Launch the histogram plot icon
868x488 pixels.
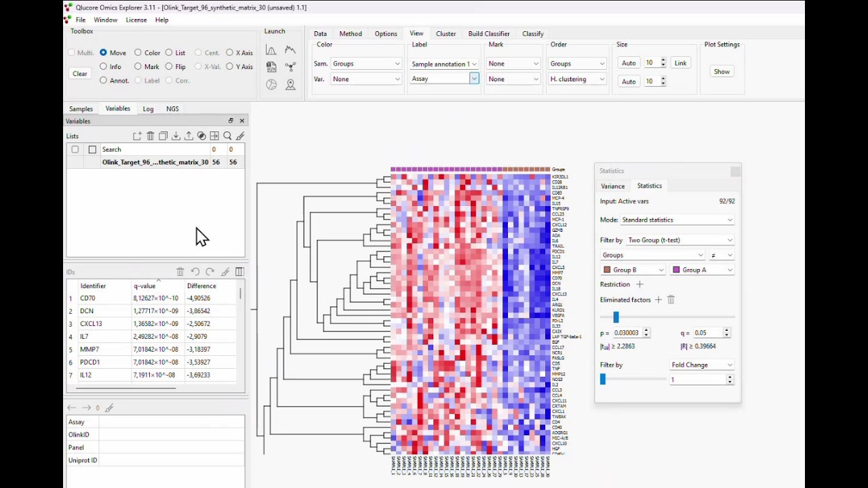point(271,50)
